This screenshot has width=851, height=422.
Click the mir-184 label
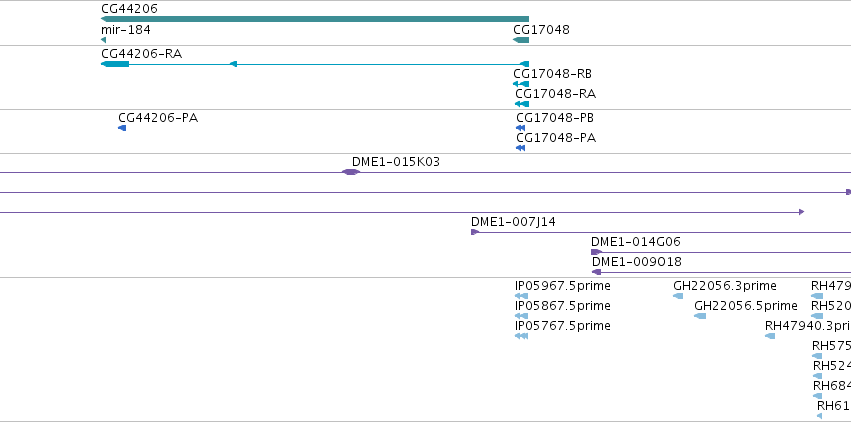click(x=126, y=29)
